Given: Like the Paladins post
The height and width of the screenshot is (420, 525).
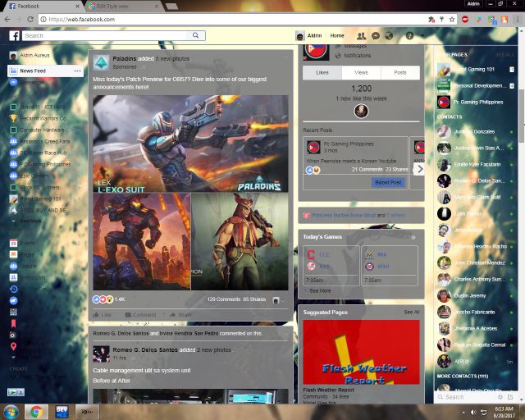Looking at the screenshot, I should pos(102,315).
